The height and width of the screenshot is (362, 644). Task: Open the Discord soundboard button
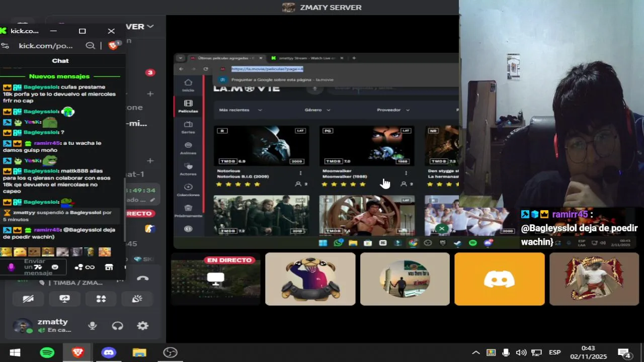click(137, 299)
